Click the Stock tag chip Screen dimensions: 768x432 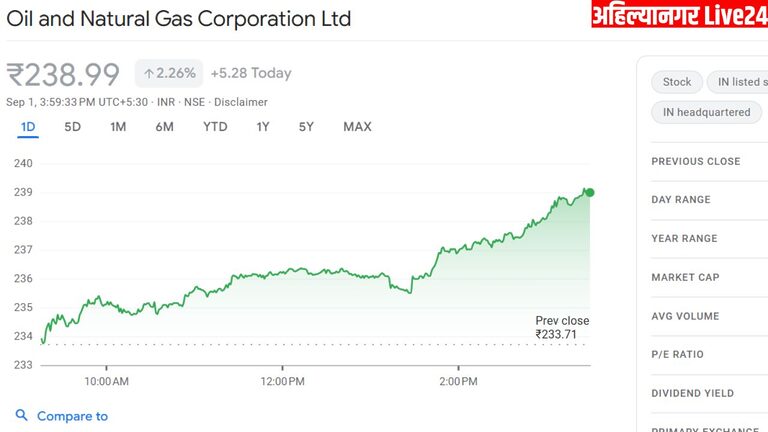coord(677,82)
